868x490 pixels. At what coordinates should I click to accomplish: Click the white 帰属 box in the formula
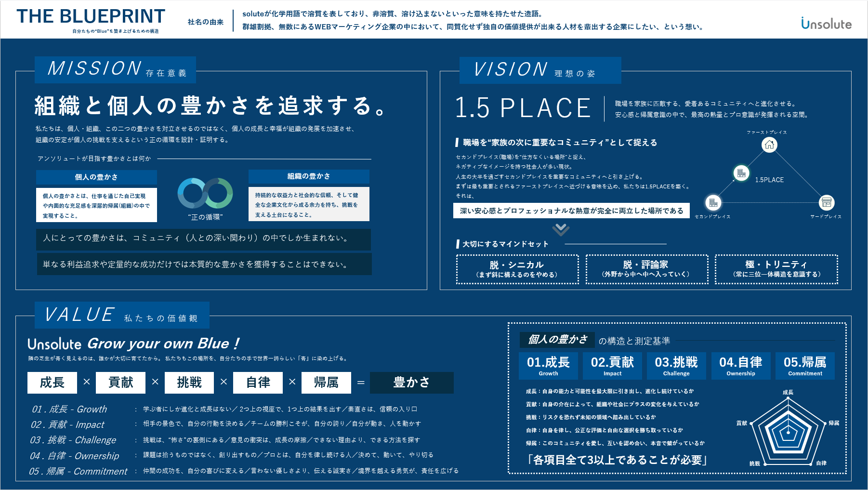tap(326, 383)
